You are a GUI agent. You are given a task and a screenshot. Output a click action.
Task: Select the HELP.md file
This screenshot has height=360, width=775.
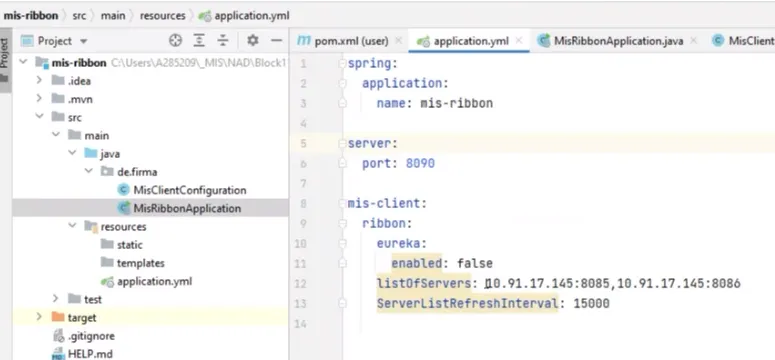(x=90, y=354)
